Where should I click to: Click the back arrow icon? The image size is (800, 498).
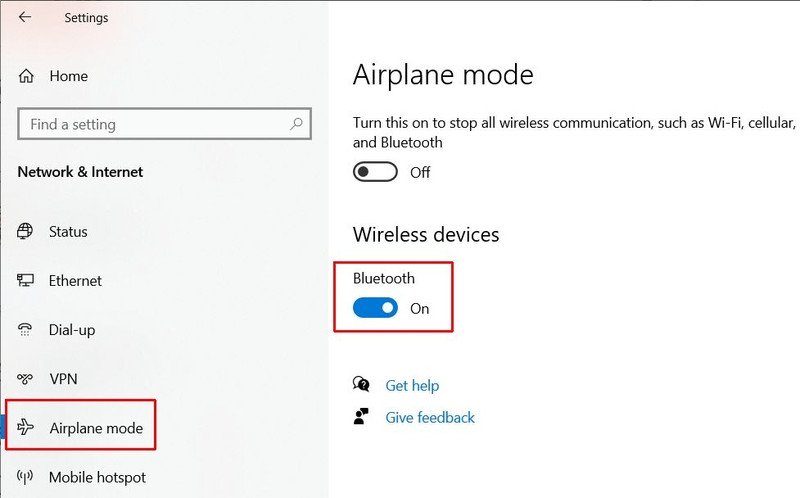25,17
